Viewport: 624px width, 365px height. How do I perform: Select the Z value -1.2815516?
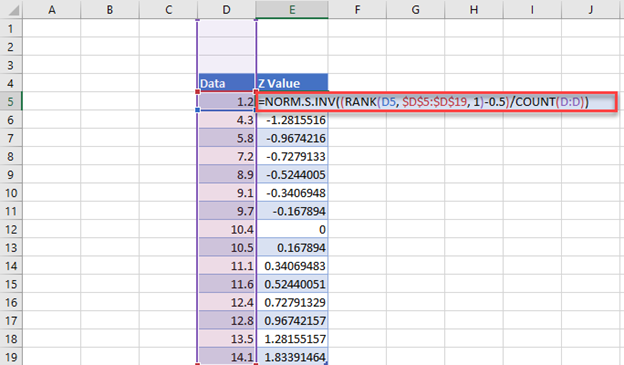[292, 120]
